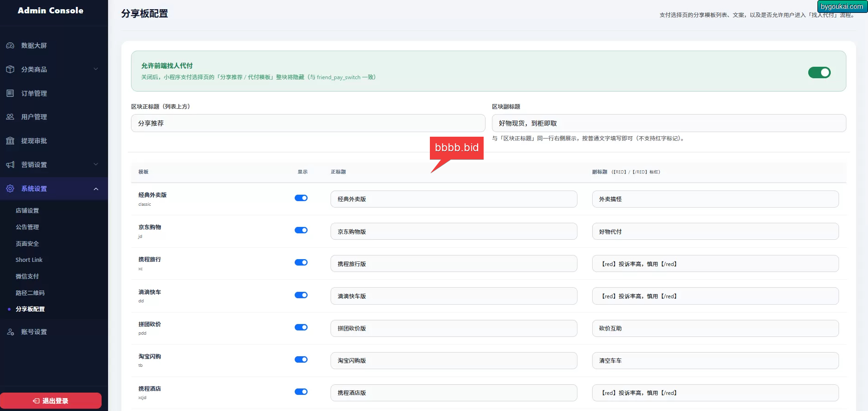Viewport: 868px width, 411px height.
Task: Open the 提现审批 menu item
Action: [54, 141]
